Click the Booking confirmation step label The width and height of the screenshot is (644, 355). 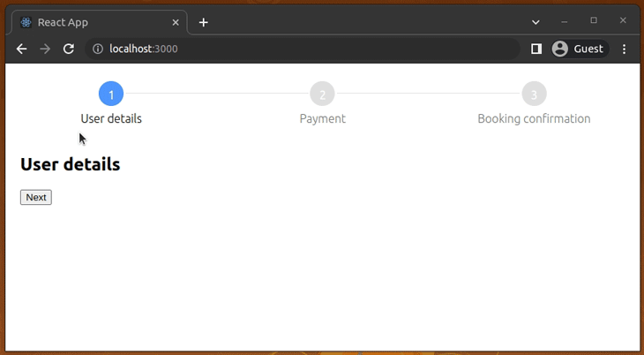(x=534, y=118)
